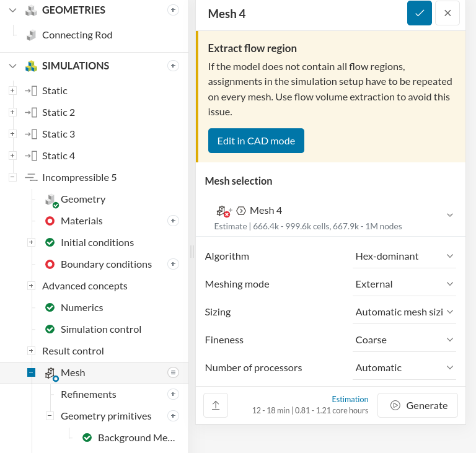Expand the Static simulation tree node
Image resolution: width=476 pixels, height=453 pixels.
pyautogui.click(x=12, y=90)
